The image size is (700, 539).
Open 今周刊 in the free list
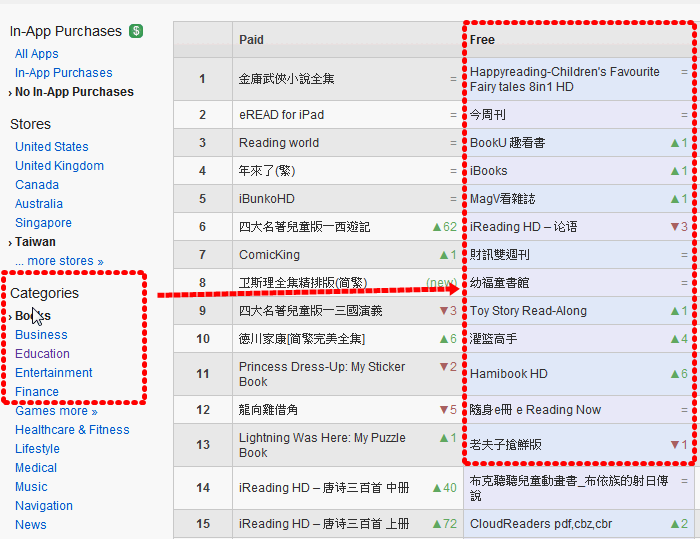click(x=488, y=115)
